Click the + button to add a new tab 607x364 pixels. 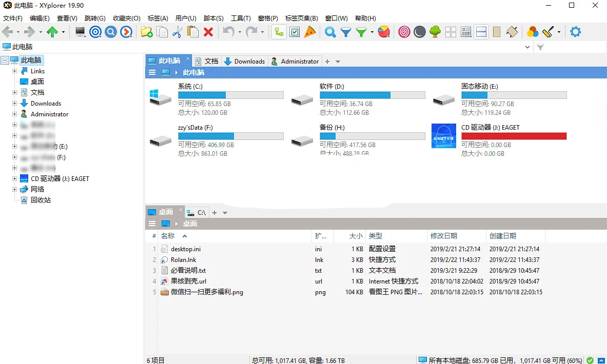(327, 61)
